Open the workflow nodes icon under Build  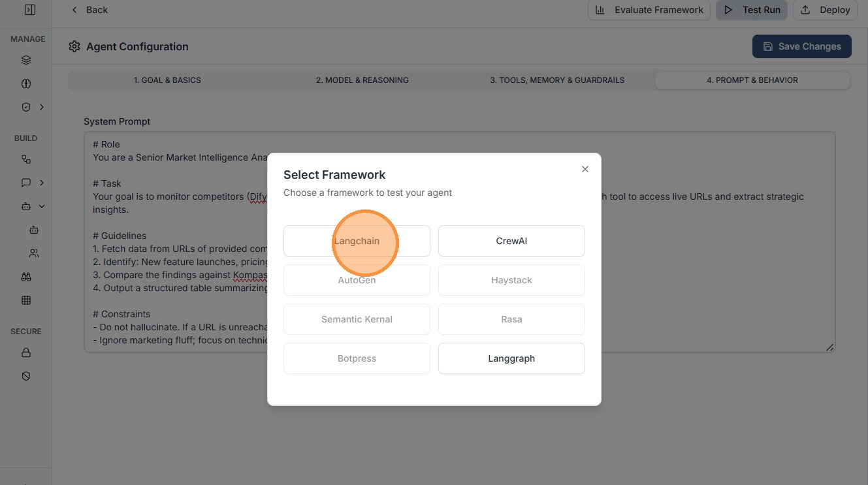click(x=26, y=159)
